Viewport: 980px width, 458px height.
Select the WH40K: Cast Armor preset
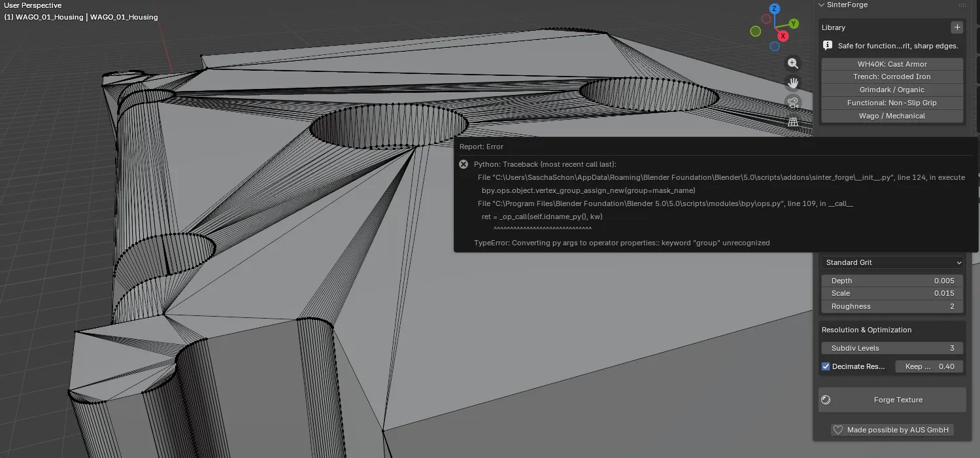[x=892, y=64]
